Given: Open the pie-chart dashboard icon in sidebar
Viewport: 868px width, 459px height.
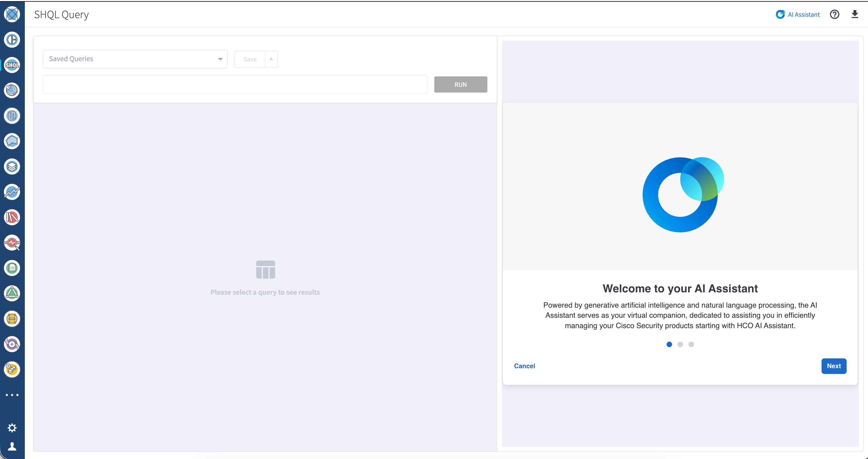Looking at the screenshot, I should pyautogui.click(x=12, y=40).
